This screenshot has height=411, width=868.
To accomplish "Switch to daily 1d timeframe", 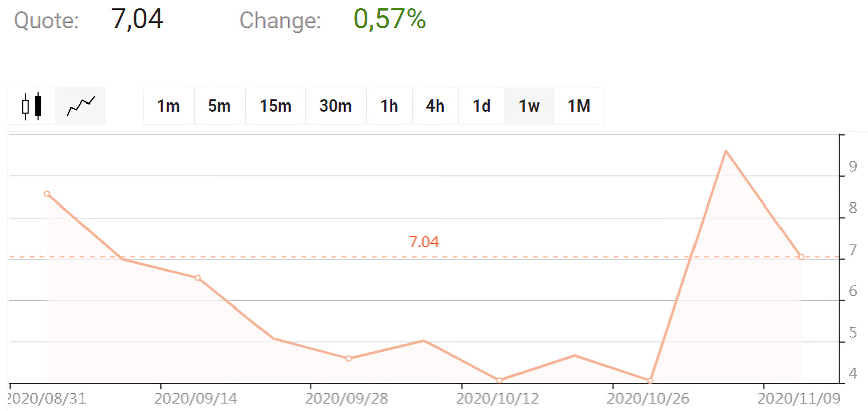I will click(481, 106).
